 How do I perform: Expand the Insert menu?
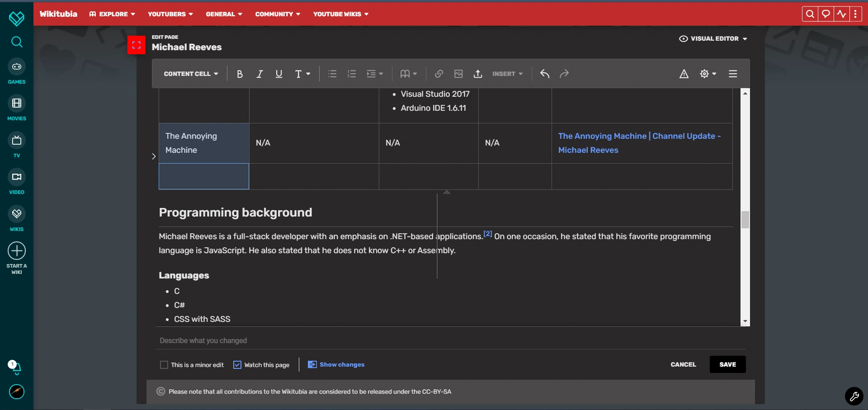[x=507, y=74]
